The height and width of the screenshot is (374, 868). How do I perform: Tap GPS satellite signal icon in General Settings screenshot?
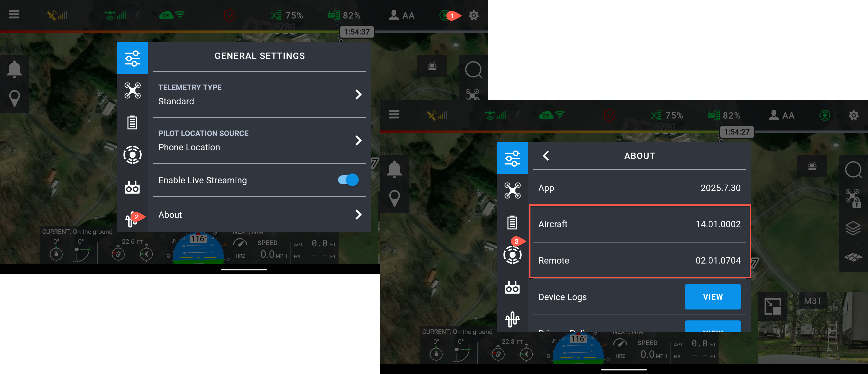[57, 15]
